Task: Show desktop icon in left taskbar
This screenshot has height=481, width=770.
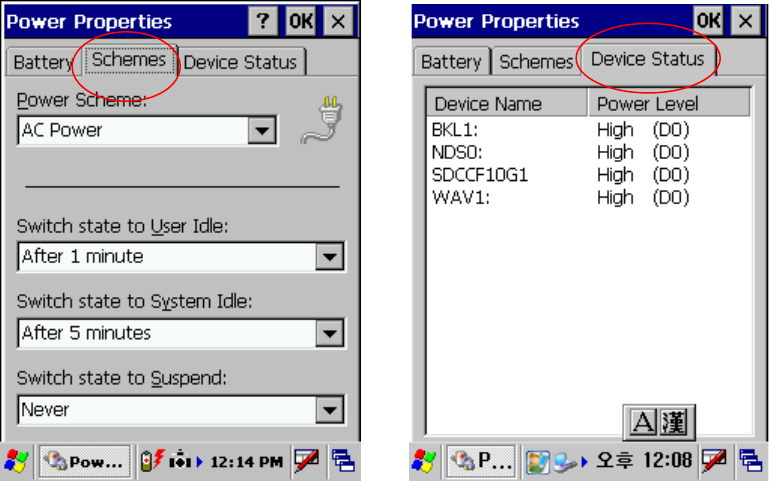Action: [x=343, y=461]
